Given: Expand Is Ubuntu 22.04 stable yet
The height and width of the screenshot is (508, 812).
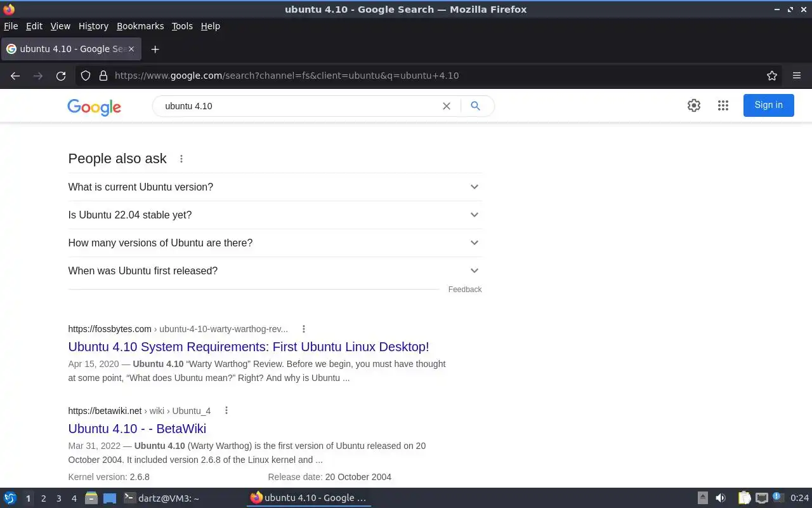Looking at the screenshot, I should click(x=275, y=215).
